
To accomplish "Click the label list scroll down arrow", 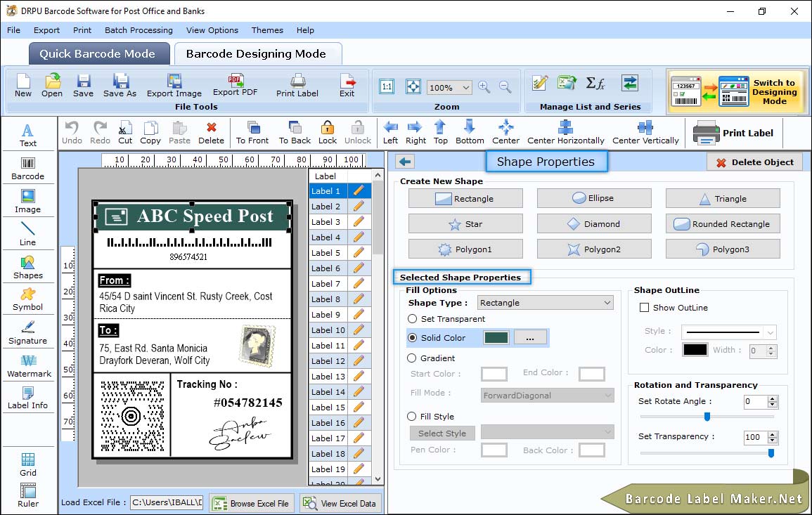I will coord(378,478).
